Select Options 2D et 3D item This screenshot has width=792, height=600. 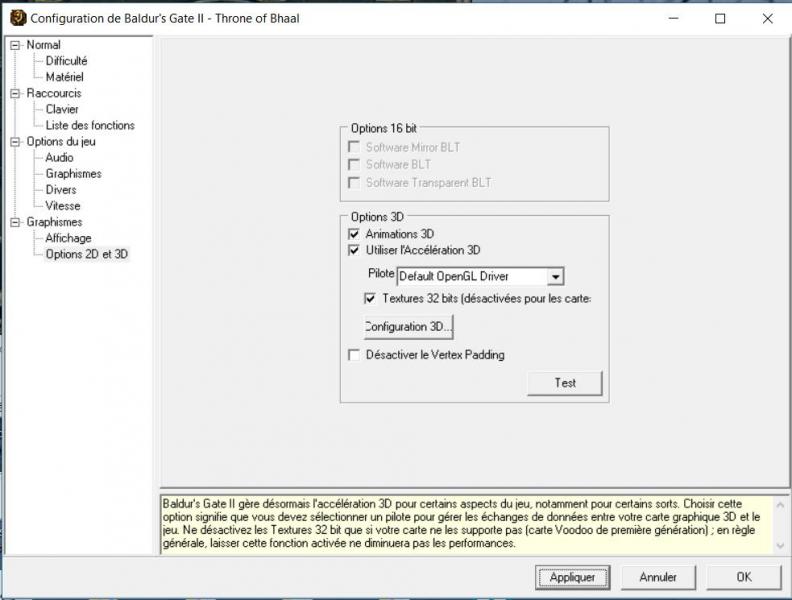(86, 255)
